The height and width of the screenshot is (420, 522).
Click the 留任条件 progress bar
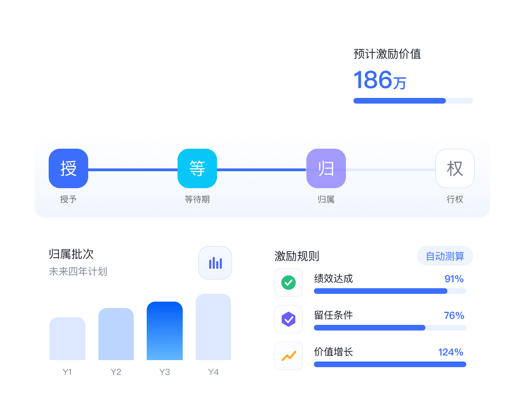coord(390,328)
